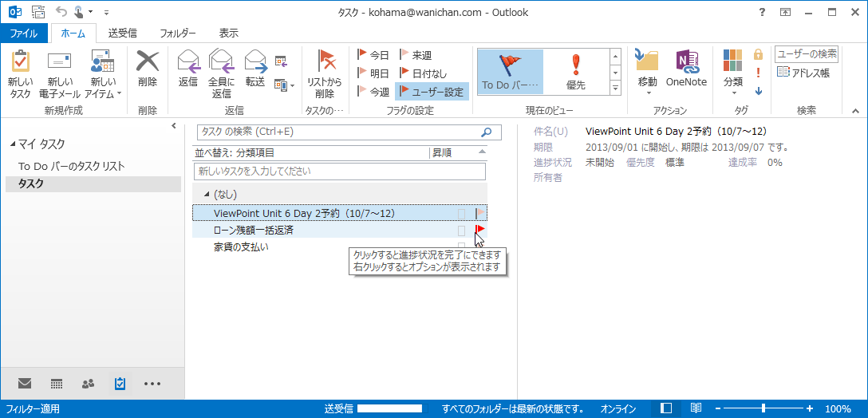Open the 表示 tab
Image resolution: width=868 pixels, height=418 pixels.
pyautogui.click(x=229, y=34)
